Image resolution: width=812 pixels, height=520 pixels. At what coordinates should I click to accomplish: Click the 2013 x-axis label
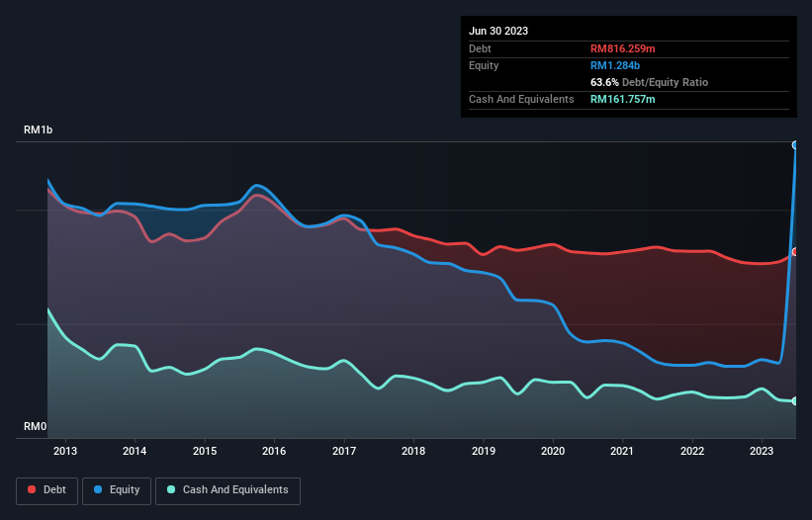[x=65, y=451]
